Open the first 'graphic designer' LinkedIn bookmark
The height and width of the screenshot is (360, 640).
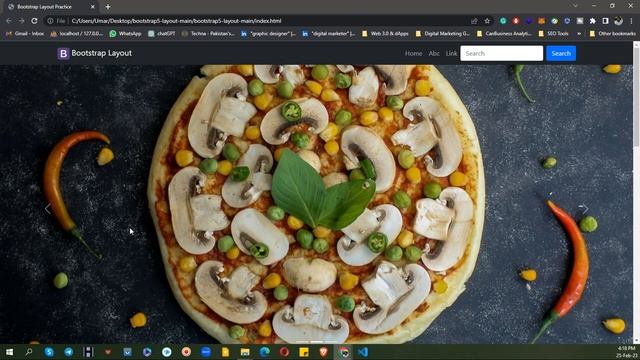click(268, 33)
